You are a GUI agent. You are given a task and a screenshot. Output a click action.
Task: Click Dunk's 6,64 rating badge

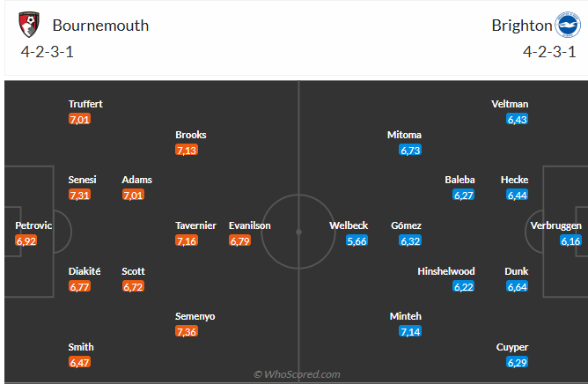(x=517, y=286)
